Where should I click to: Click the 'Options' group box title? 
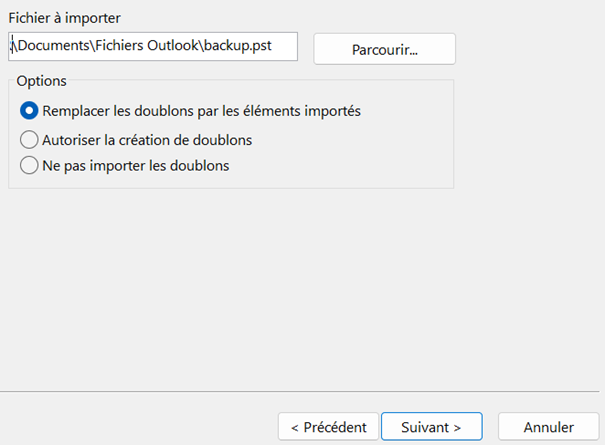(x=42, y=81)
